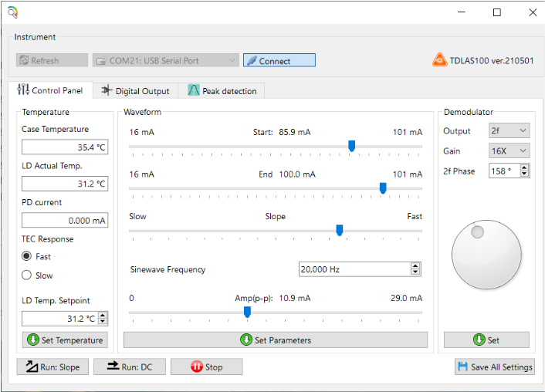The height and width of the screenshot is (392, 545).
Task: Click the green Set Temperature button
Action: (65, 340)
